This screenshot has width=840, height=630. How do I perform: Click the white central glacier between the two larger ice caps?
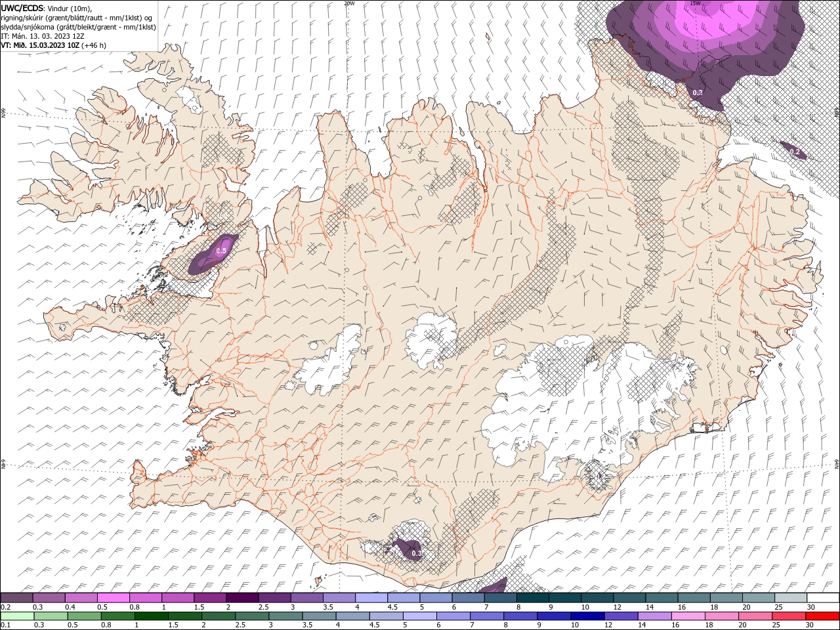point(431,339)
